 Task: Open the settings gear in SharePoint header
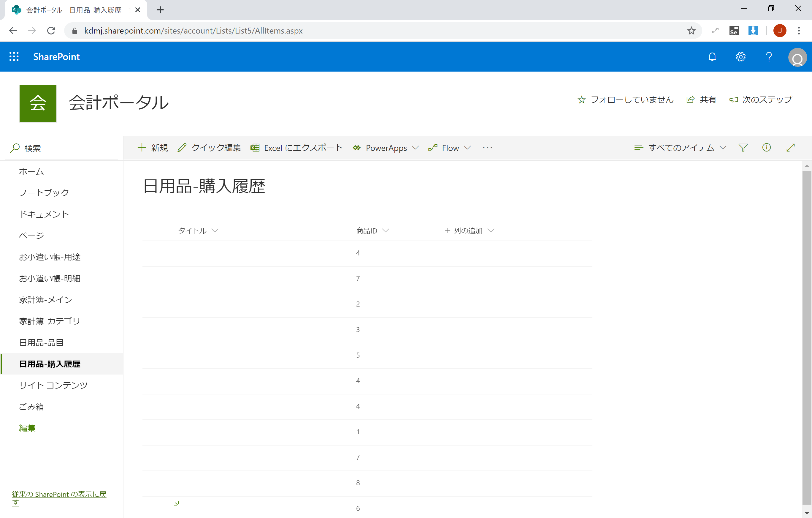[740, 57]
